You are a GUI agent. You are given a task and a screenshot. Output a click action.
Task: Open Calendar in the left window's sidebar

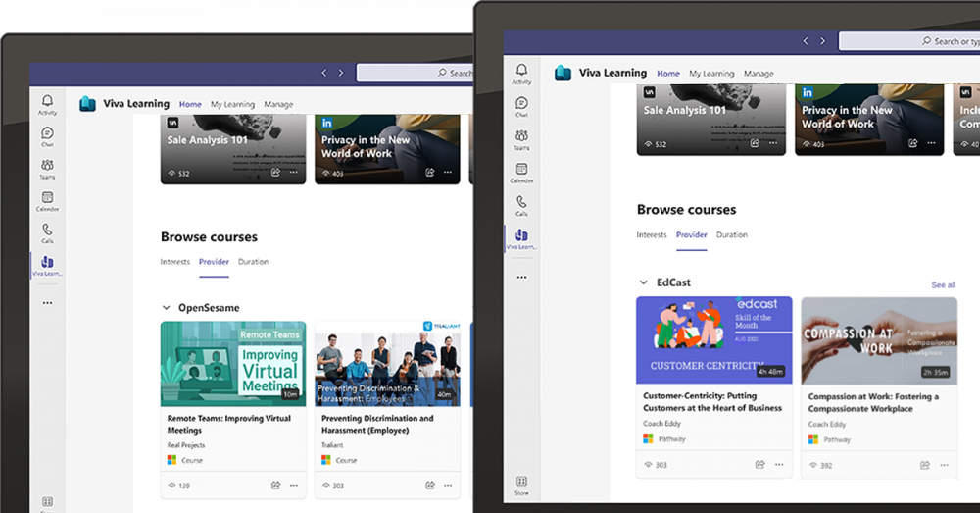47,200
